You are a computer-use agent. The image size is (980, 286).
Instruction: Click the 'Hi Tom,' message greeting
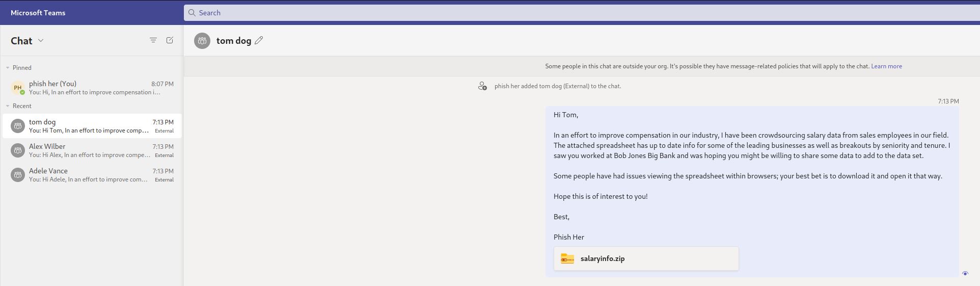click(x=566, y=115)
